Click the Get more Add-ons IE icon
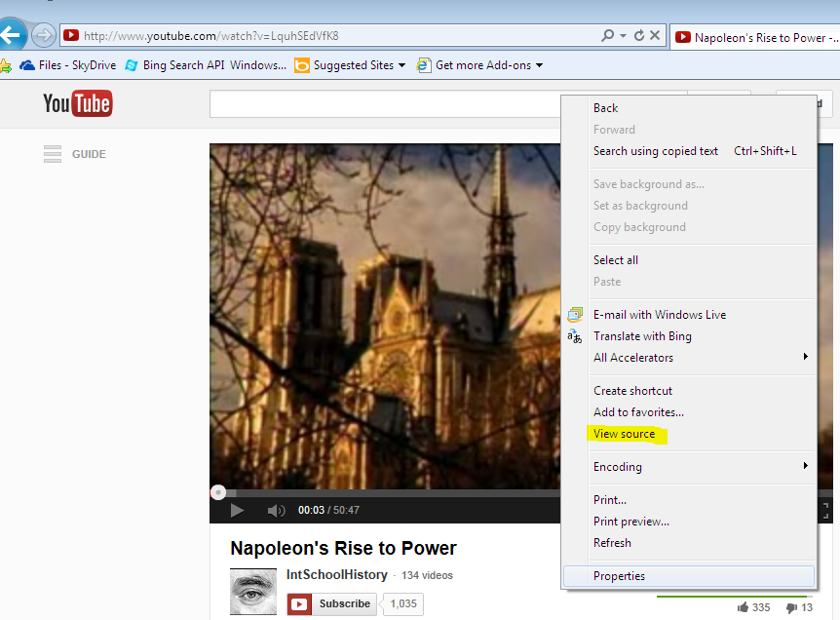Viewport: 840px width, 620px height. pos(424,65)
